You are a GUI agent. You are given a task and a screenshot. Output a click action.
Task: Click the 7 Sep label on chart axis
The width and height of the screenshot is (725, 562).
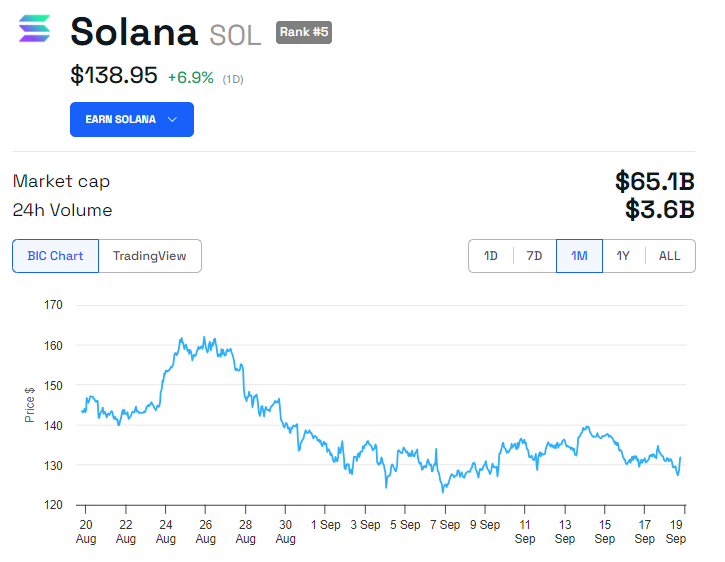tap(445, 524)
